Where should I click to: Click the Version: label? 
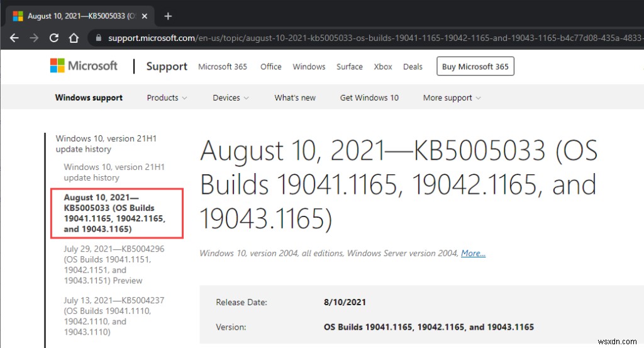pyautogui.click(x=231, y=327)
